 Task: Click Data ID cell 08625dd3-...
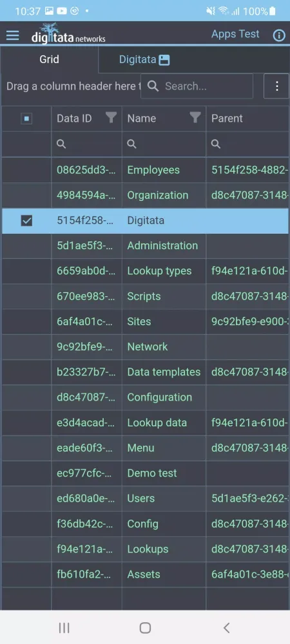86,170
